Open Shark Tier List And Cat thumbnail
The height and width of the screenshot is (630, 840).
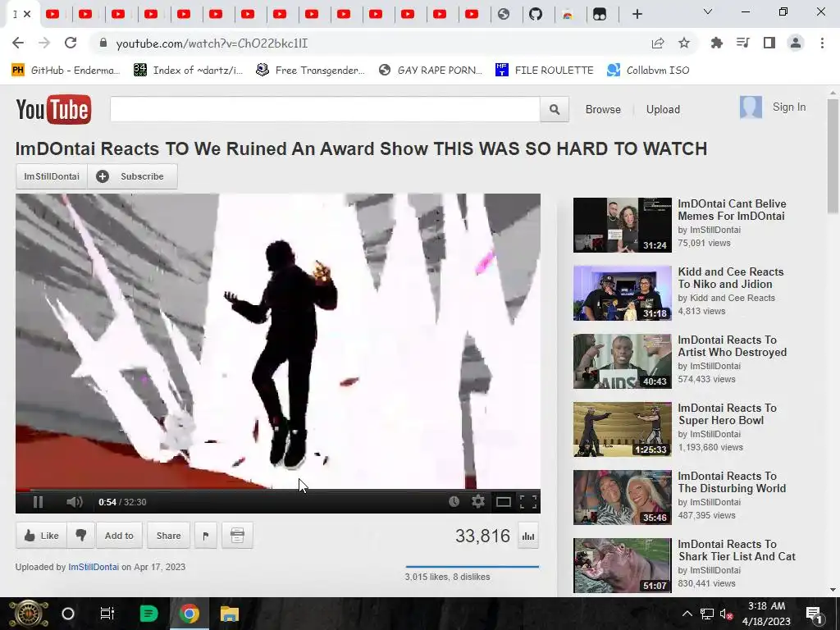click(622, 565)
